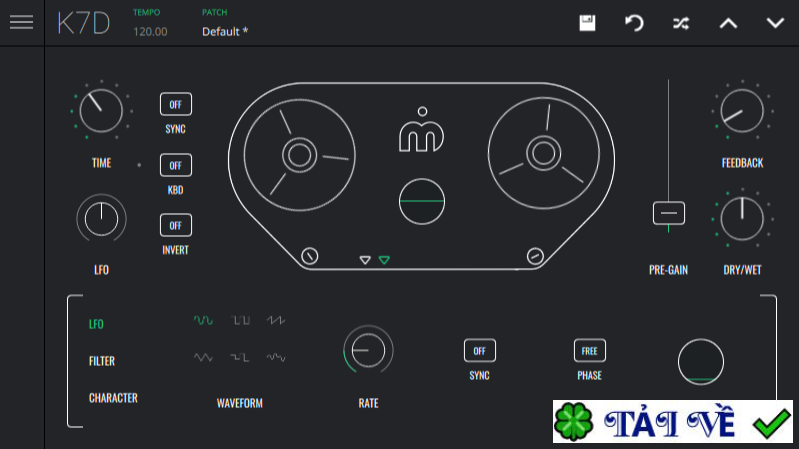Click the round level display with the green line
Image resolution: width=799 pixels, height=449 pixels.
[421, 201]
